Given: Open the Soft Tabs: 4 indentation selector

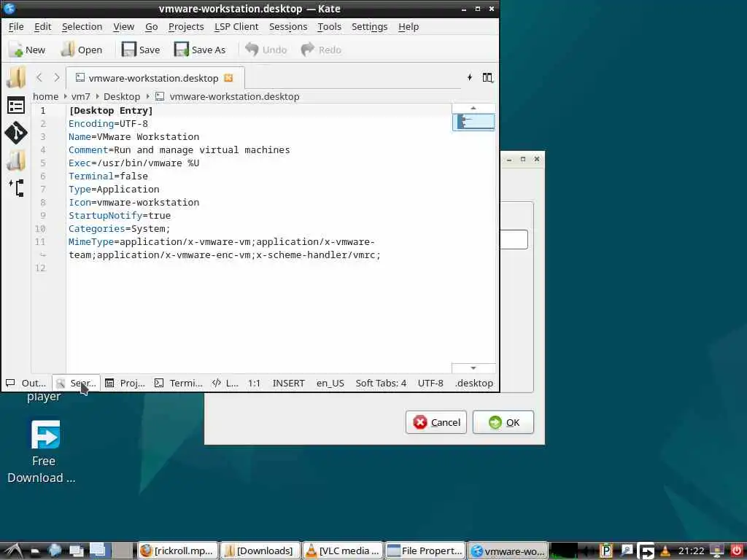Looking at the screenshot, I should 381,383.
